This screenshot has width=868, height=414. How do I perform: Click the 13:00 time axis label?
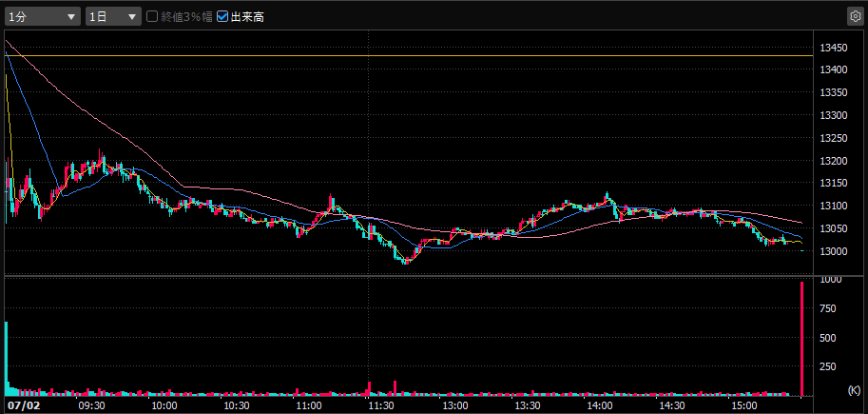pos(455,405)
